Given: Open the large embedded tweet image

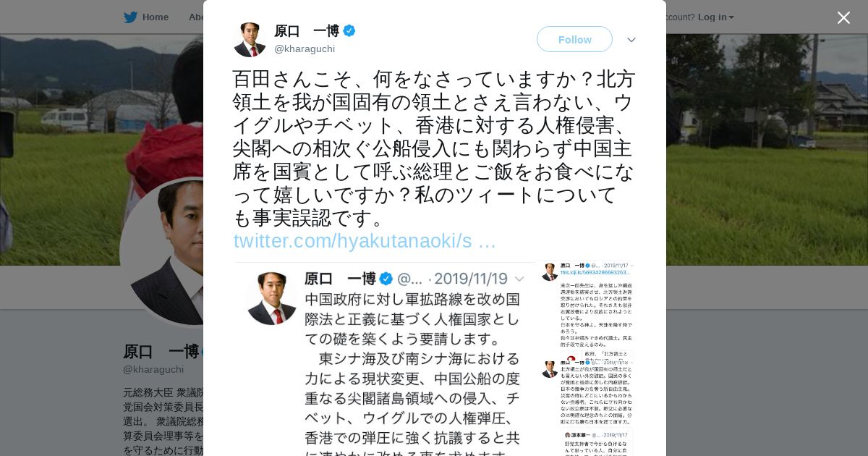Looking at the screenshot, I should point(384,359).
